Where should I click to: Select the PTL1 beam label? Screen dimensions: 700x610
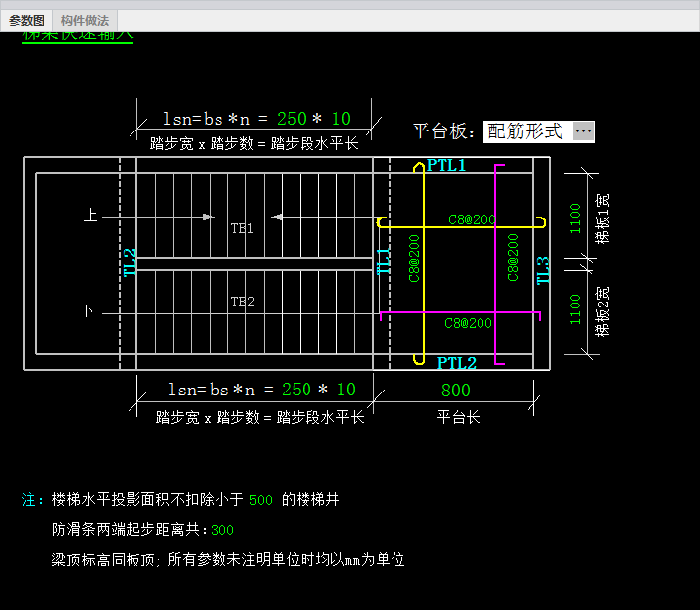point(446,166)
